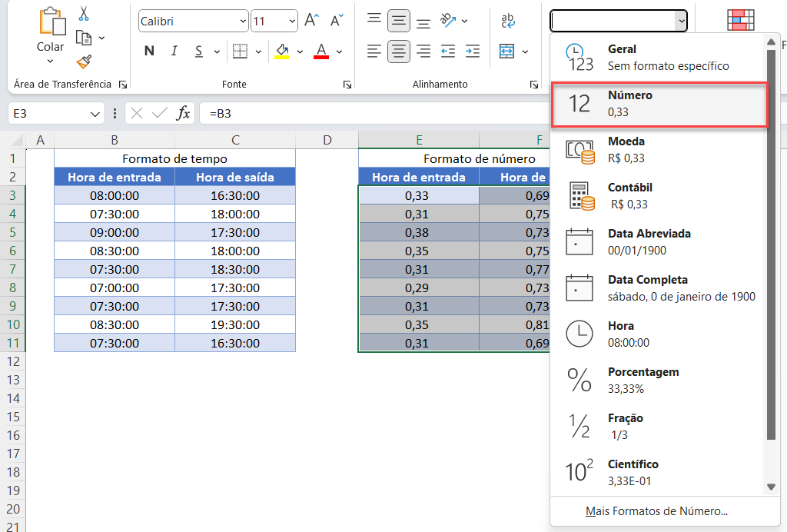Image resolution: width=787 pixels, height=532 pixels.
Task: Click the Increase Font Size icon
Action: [312, 21]
